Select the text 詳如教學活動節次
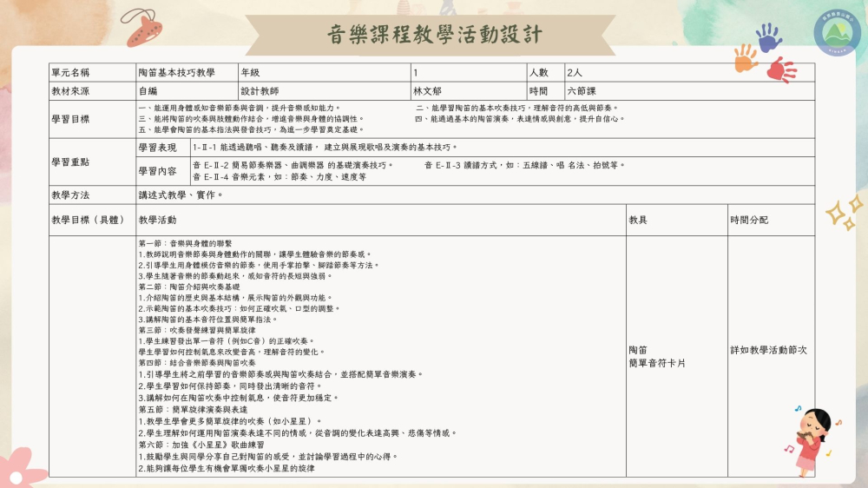The width and height of the screenshot is (868, 488). pyautogui.click(x=768, y=350)
